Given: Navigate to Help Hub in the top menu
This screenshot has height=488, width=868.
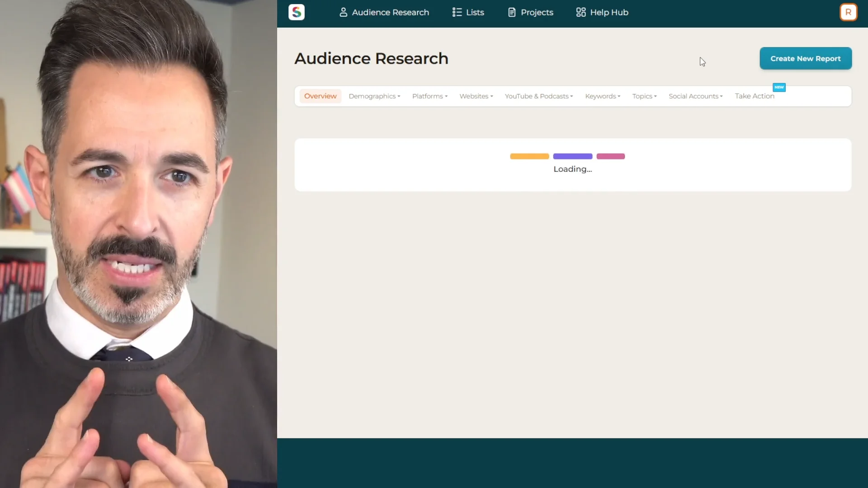Looking at the screenshot, I should tap(609, 12).
